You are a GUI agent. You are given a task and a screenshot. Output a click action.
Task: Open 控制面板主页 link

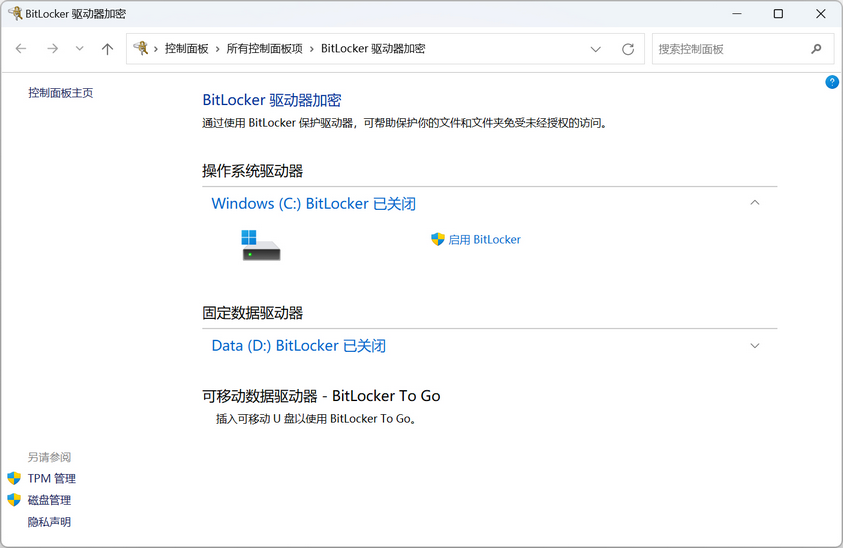(61, 93)
